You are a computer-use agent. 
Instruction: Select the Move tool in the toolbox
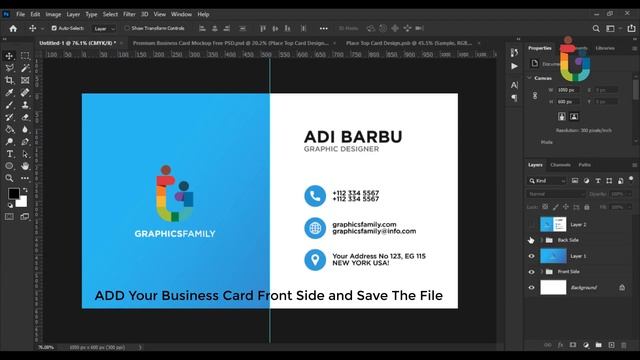(x=9, y=56)
